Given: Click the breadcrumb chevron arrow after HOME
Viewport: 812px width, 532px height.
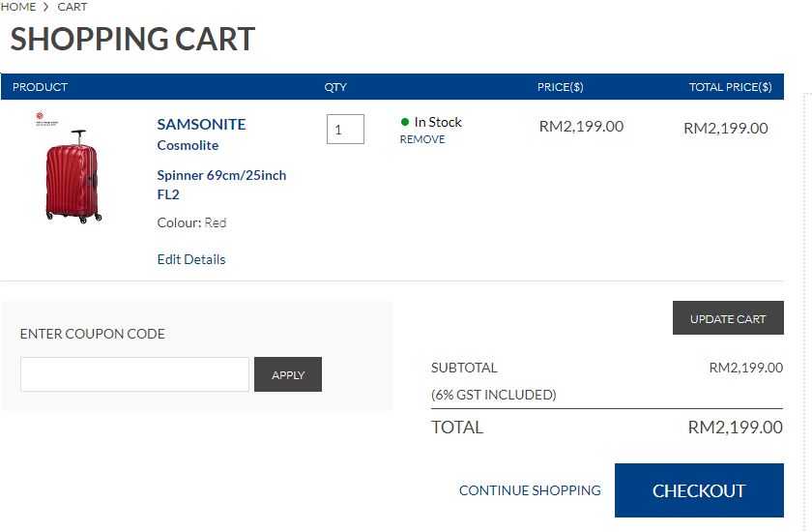Looking at the screenshot, I should click(46, 7).
